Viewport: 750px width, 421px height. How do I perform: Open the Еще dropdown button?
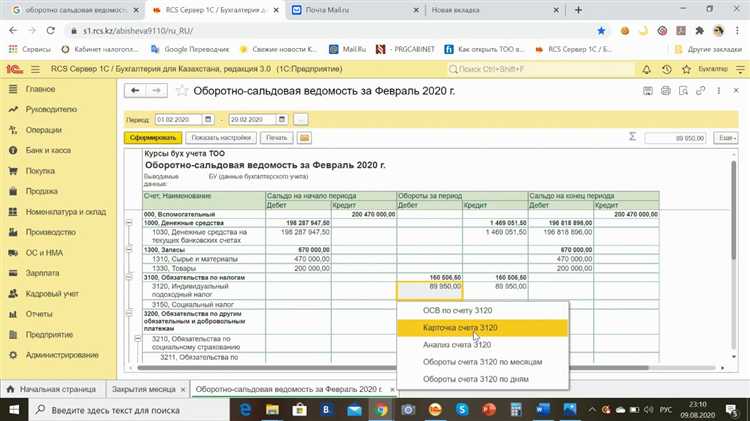tap(726, 138)
